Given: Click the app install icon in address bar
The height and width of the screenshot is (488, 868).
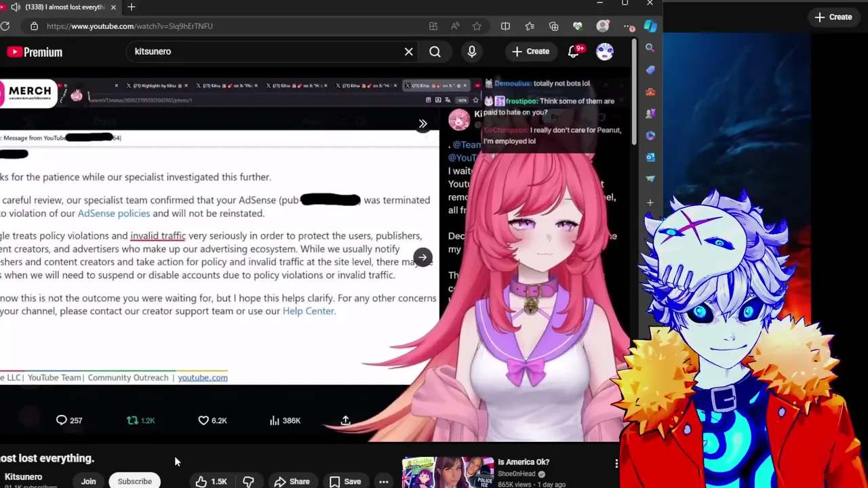Looking at the screenshot, I should pos(433,26).
